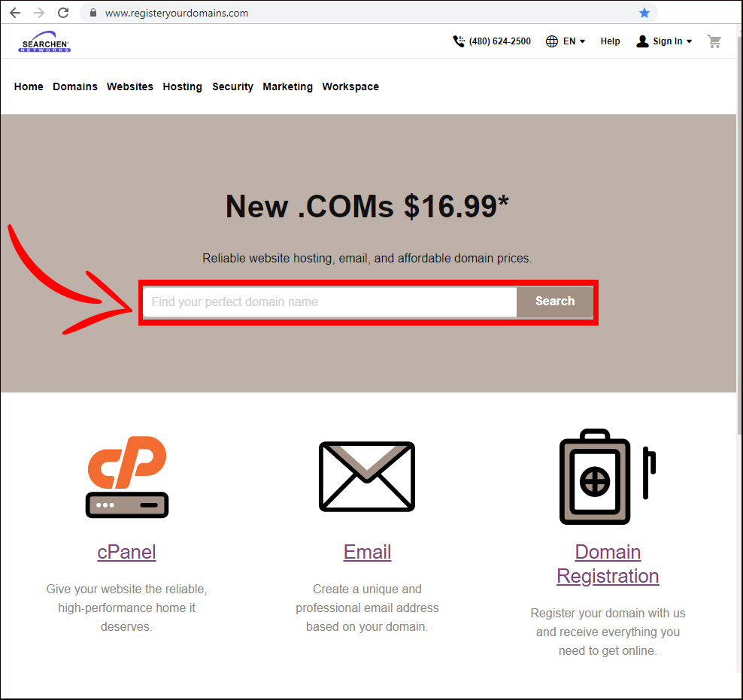This screenshot has height=700, width=743.
Task: Open the Hosting menu
Action: [x=183, y=86]
